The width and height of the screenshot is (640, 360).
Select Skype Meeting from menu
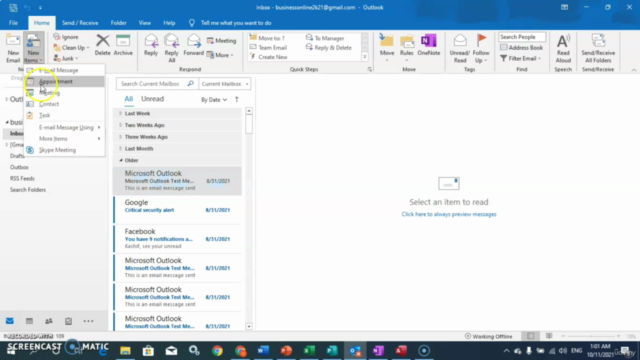tap(64, 150)
